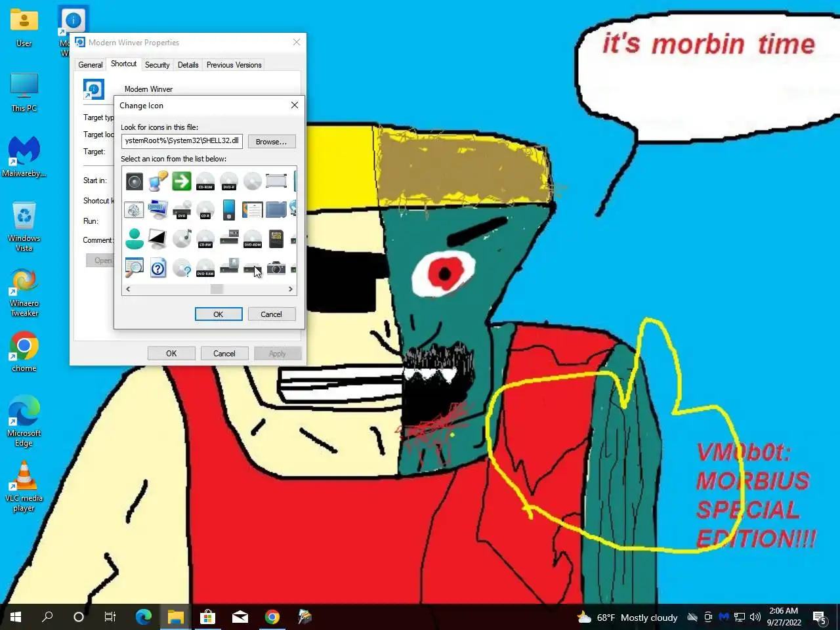This screenshot has width=840, height=630.
Task: Click Cancel in Modern Winver Properties
Action: tap(224, 353)
